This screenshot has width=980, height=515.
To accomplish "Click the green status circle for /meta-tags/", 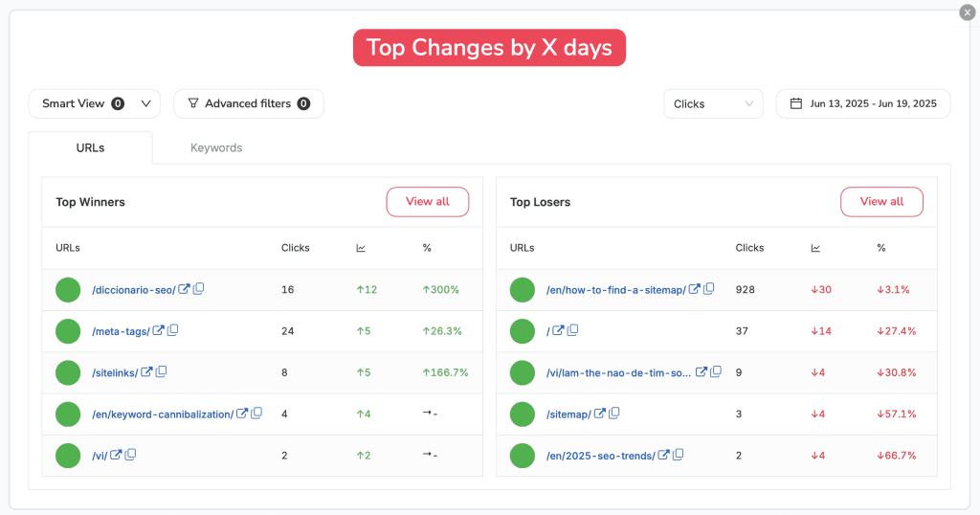I will point(68,331).
